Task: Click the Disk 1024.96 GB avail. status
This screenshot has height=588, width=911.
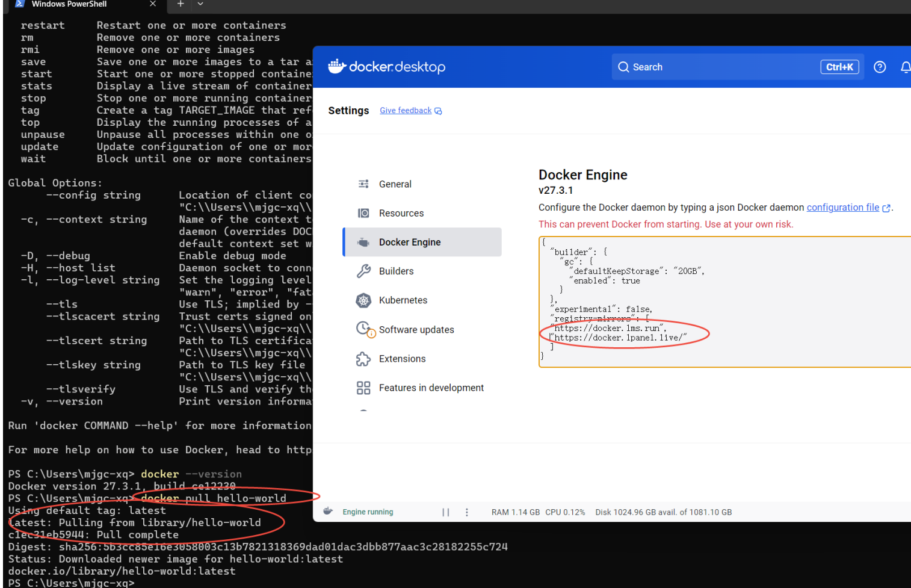Action: [x=664, y=512]
